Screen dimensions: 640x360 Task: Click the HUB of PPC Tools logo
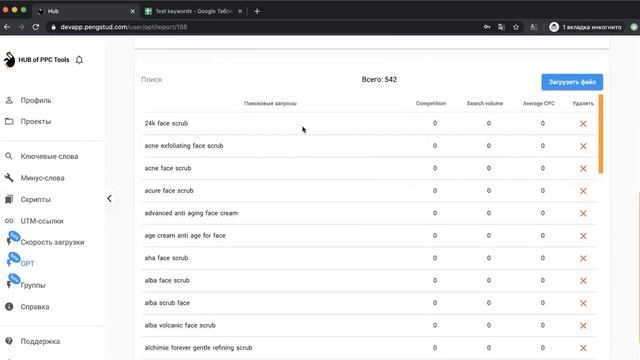pos(9,60)
